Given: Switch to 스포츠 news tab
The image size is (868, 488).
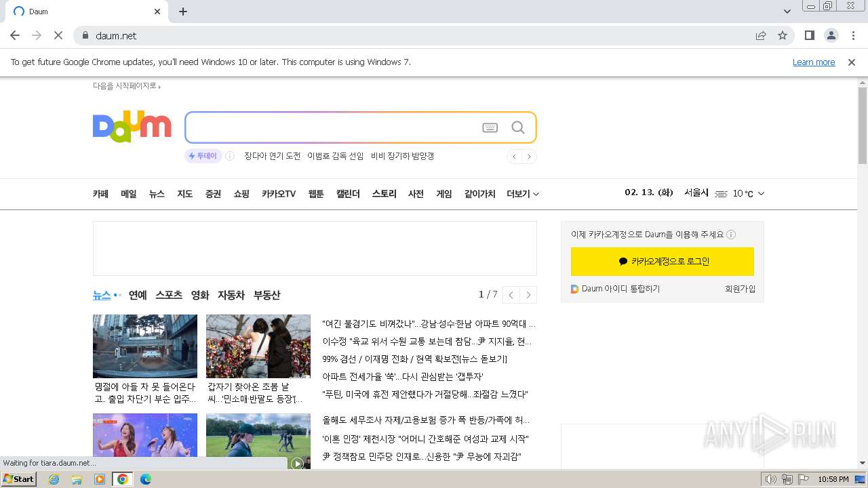Looking at the screenshot, I should 169,295.
